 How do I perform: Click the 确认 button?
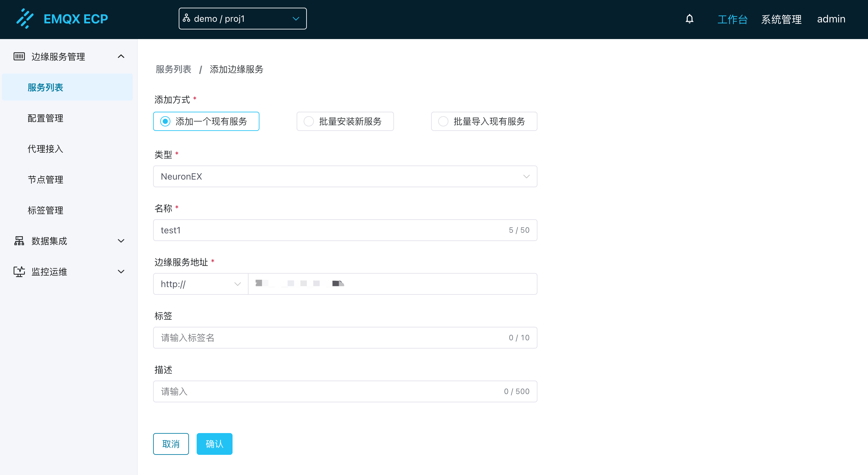214,444
